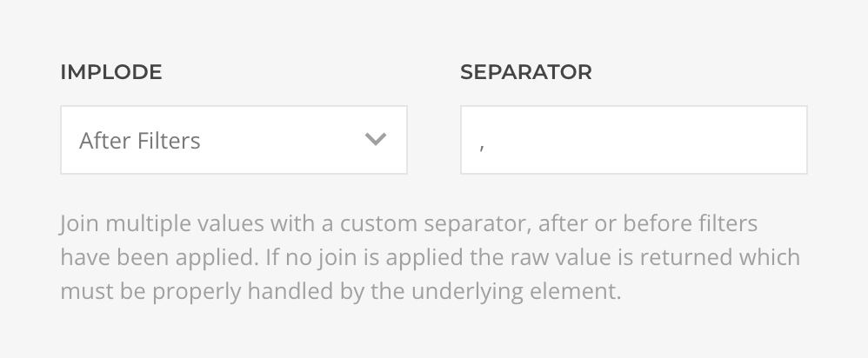
Task: Select the 'After Filters' value text
Action: click(140, 141)
